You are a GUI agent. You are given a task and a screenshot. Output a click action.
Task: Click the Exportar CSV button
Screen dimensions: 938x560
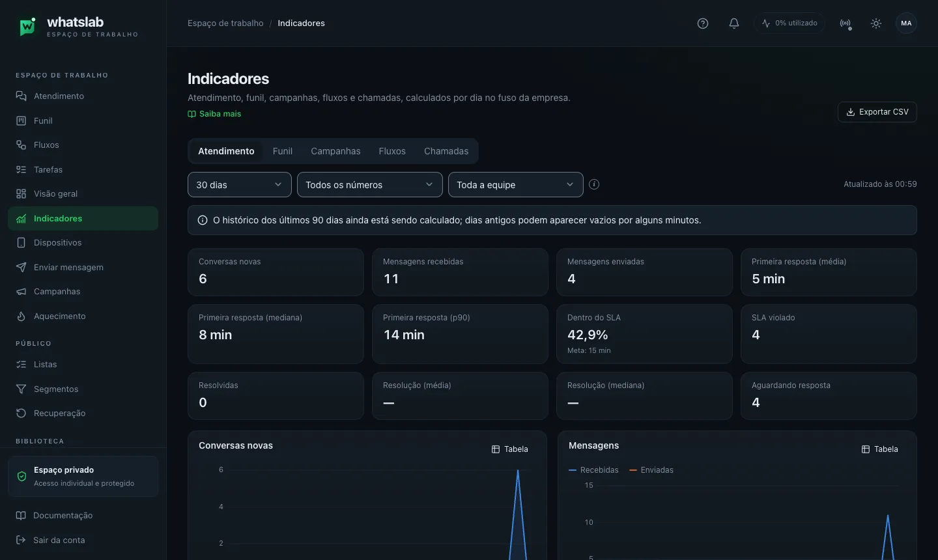coord(877,112)
